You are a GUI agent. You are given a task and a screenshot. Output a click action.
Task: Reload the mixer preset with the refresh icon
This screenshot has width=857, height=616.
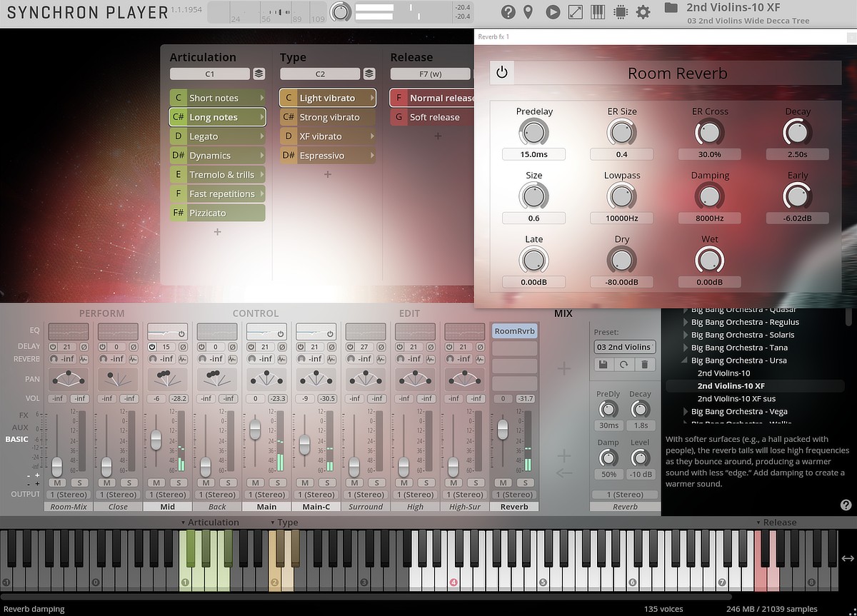point(624,364)
